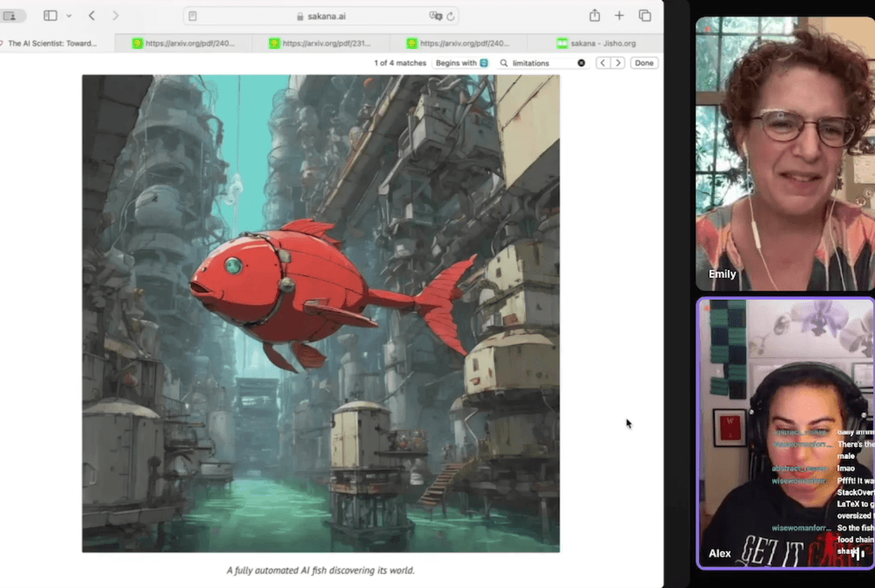875x588 pixels.
Task: Go forward to the next page
Action: tap(116, 16)
